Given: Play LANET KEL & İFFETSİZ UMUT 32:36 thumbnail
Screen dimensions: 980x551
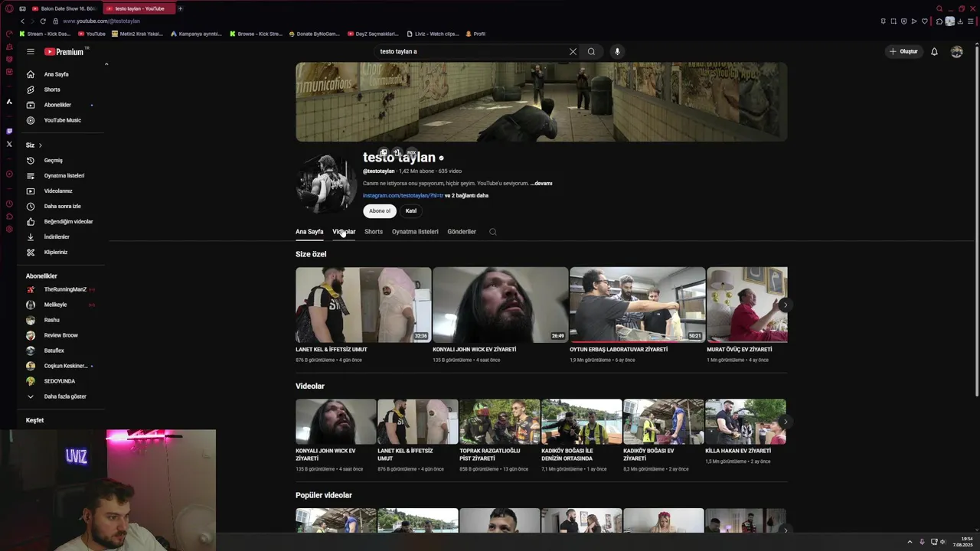Looking at the screenshot, I should pos(364,305).
